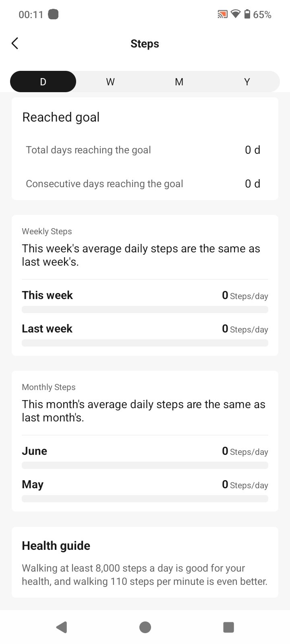Open Consecutive days reaching the goal row
290x644 pixels.
tap(145, 184)
